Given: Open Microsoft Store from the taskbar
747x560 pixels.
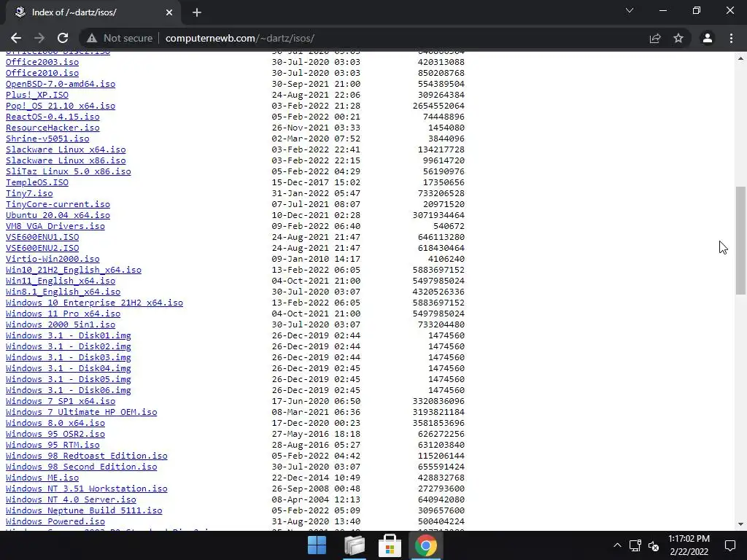Looking at the screenshot, I should (390, 545).
